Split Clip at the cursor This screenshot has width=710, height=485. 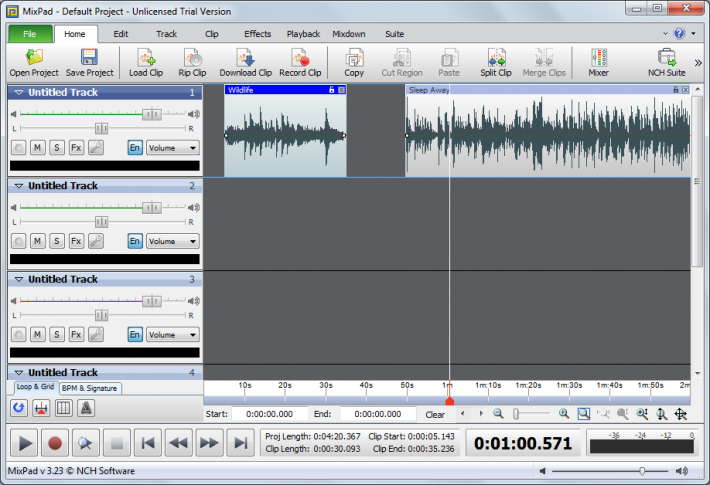[496, 62]
